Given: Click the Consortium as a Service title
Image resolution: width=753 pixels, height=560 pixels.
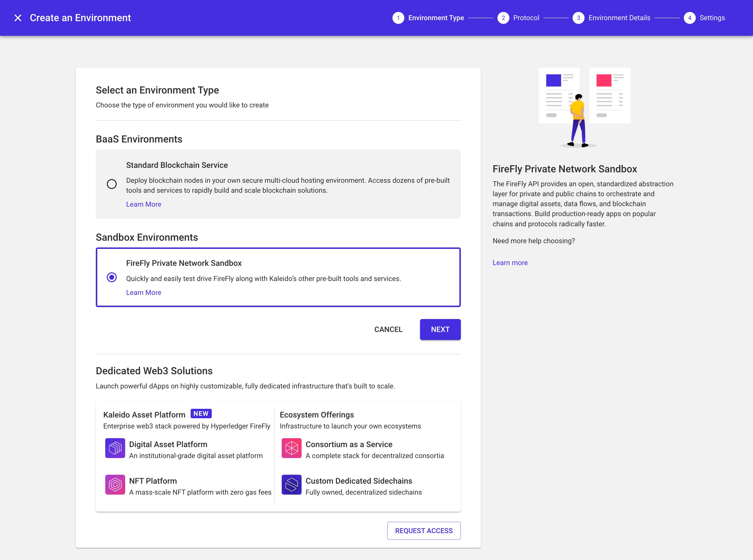Looking at the screenshot, I should click(x=349, y=444).
